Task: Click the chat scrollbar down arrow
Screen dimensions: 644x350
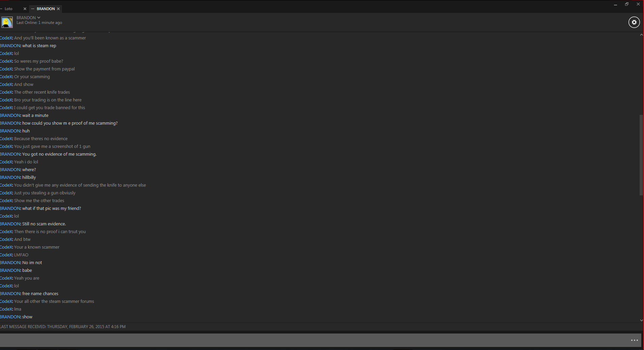Action: coord(641,320)
